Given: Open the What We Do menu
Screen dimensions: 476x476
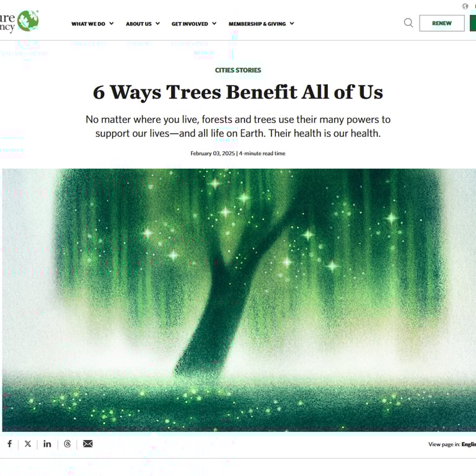Looking at the screenshot, I should point(89,24).
